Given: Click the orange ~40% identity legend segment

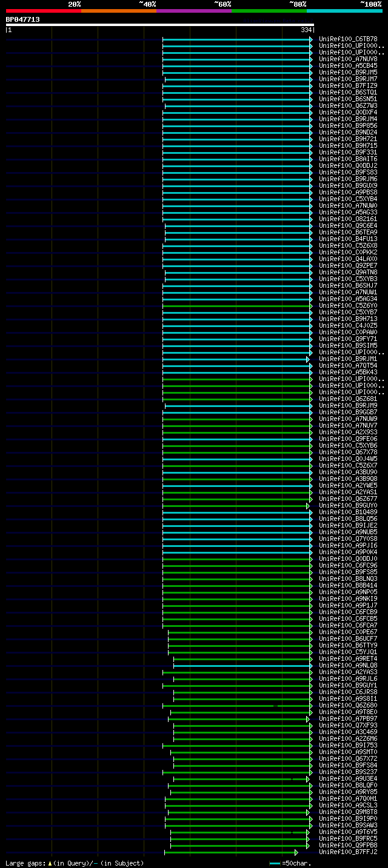Looking at the screenshot, I should tap(118, 11).
